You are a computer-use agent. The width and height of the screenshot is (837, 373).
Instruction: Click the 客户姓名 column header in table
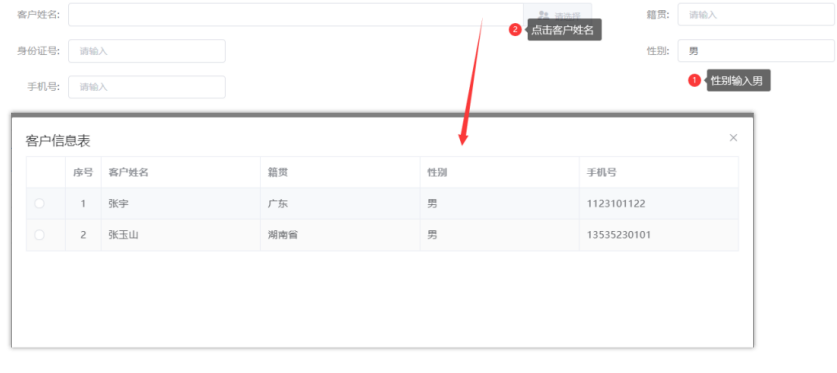180,172
